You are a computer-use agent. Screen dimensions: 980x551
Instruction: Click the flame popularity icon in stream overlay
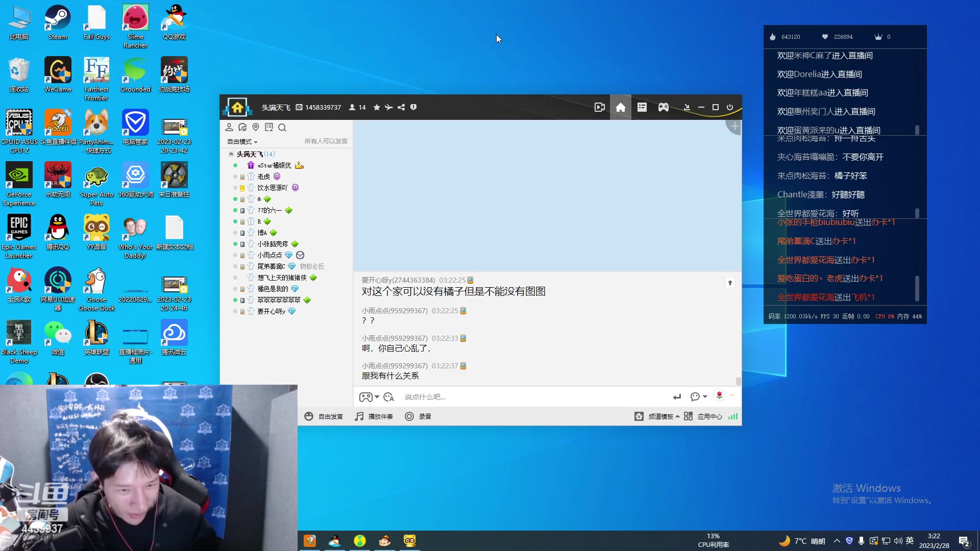pyautogui.click(x=772, y=37)
